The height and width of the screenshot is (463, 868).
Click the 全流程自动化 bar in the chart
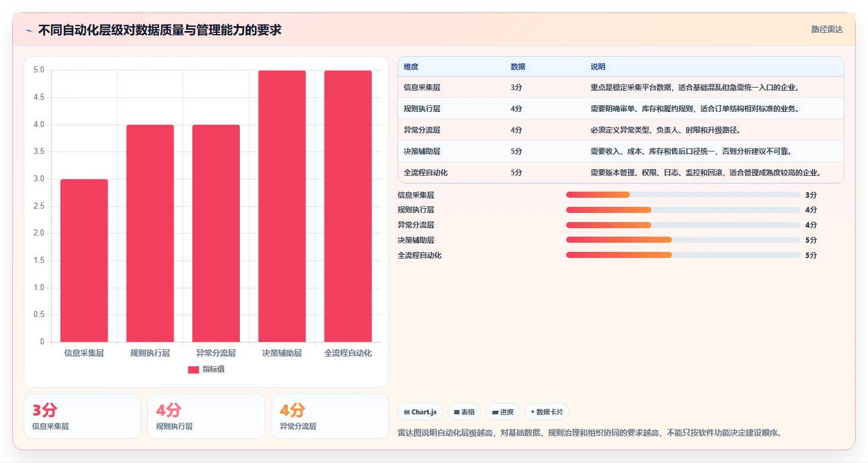[x=348, y=206]
